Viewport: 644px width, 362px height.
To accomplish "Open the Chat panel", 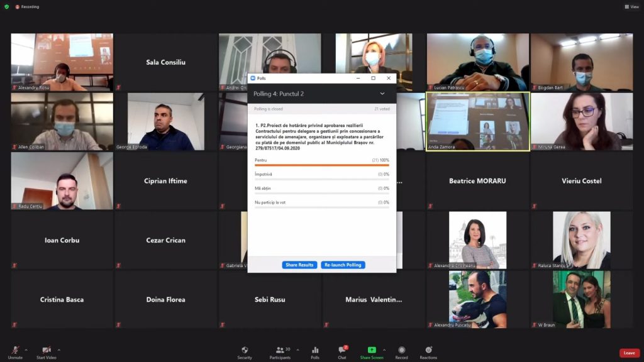I will click(x=342, y=350).
